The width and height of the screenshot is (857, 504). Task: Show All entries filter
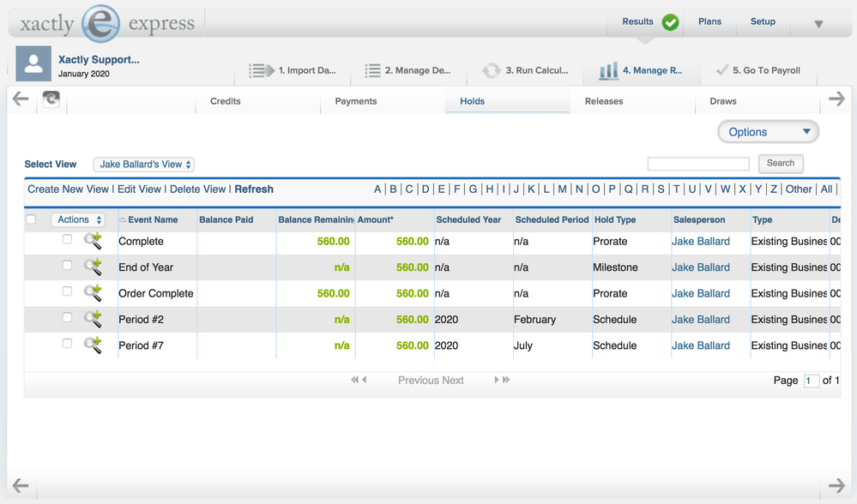pos(826,189)
